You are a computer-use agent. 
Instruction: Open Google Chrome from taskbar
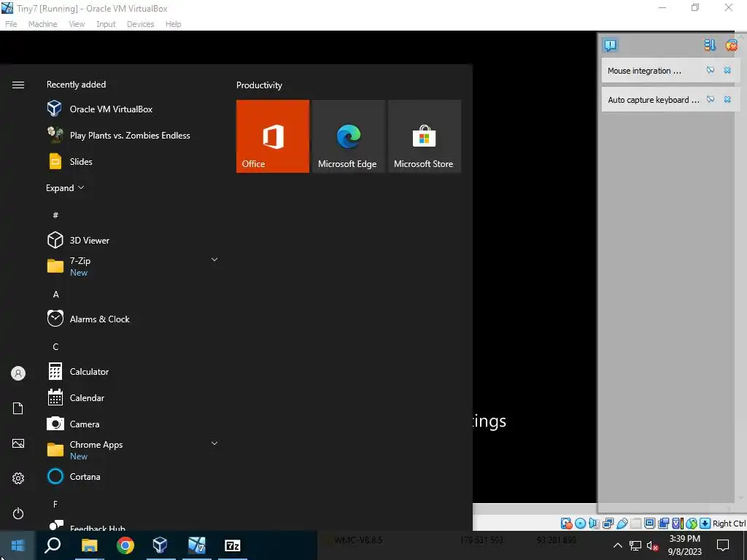click(125, 545)
